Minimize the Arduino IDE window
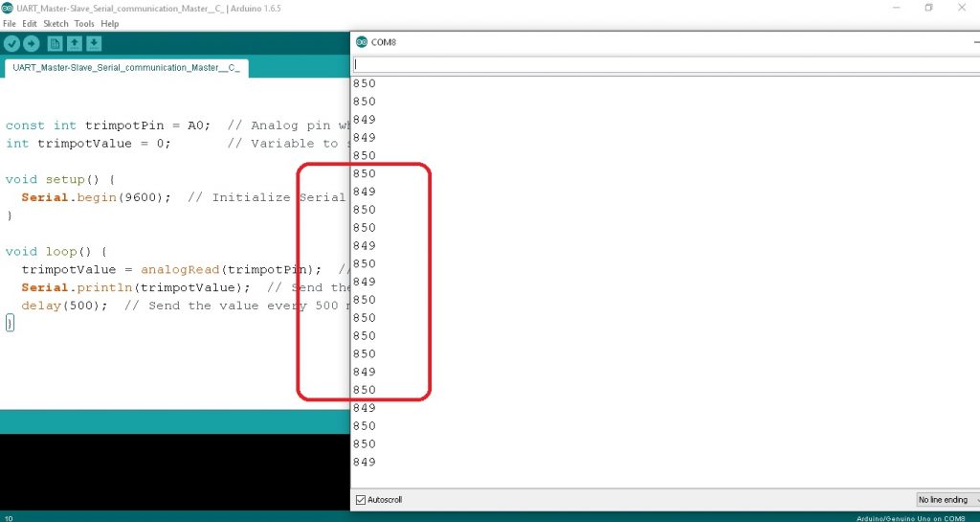The height and width of the screenshot is (522, 980). (896, 8)
